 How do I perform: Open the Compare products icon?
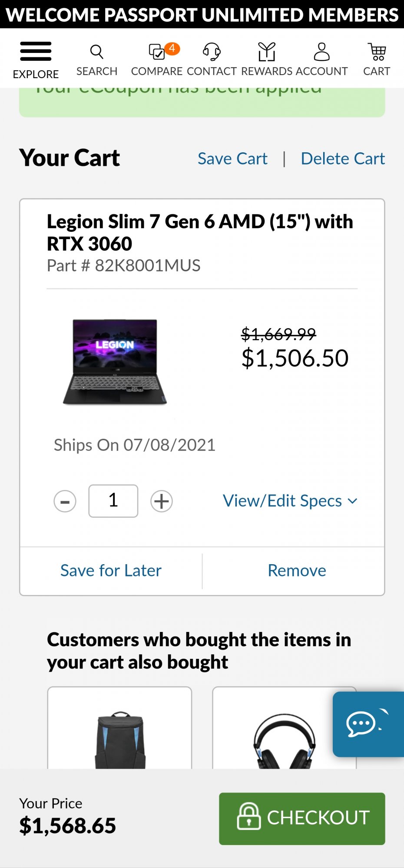coord(156,51)
